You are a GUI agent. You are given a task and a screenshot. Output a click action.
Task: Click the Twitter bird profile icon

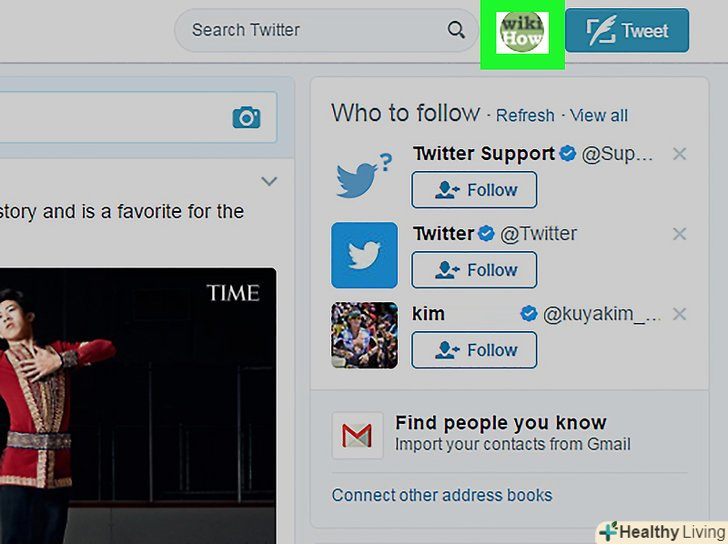tap(364, 255)
